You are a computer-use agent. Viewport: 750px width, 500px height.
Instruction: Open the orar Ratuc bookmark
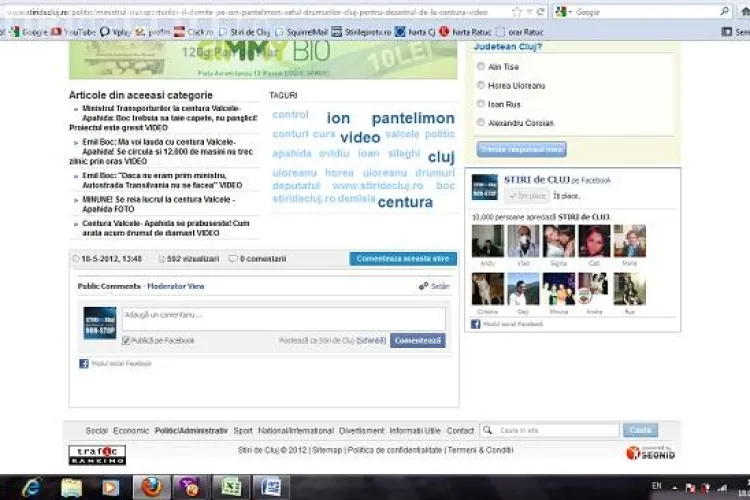pos(519,32)
